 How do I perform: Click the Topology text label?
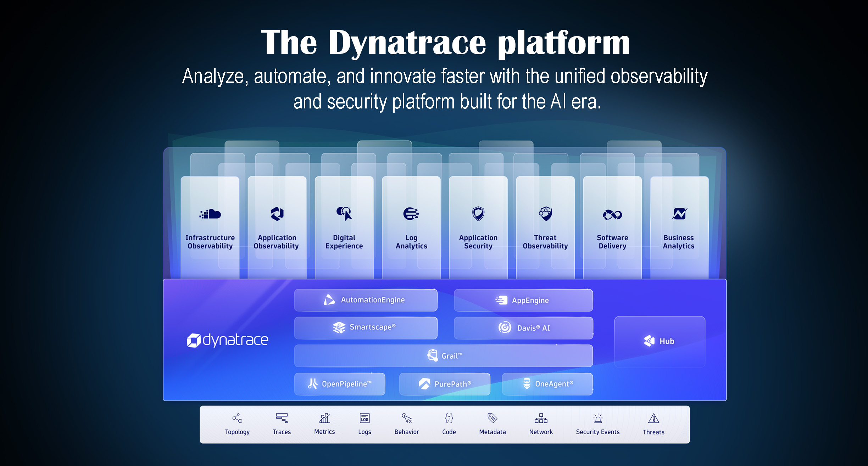pos(237,432)
